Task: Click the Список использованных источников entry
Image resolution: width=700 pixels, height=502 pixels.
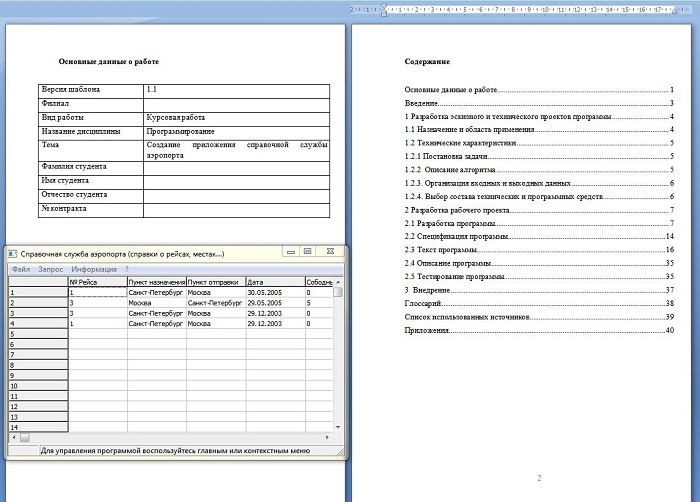Action: (x=539, y=317)
